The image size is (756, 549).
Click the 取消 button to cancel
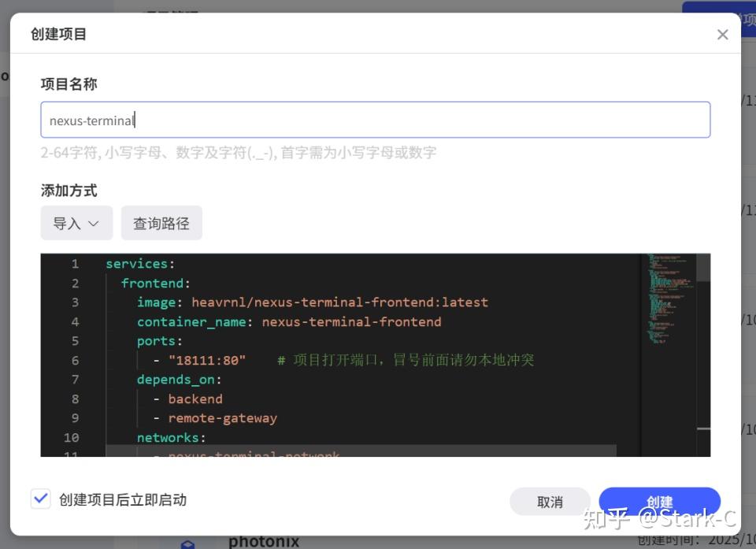pos(549,502)
